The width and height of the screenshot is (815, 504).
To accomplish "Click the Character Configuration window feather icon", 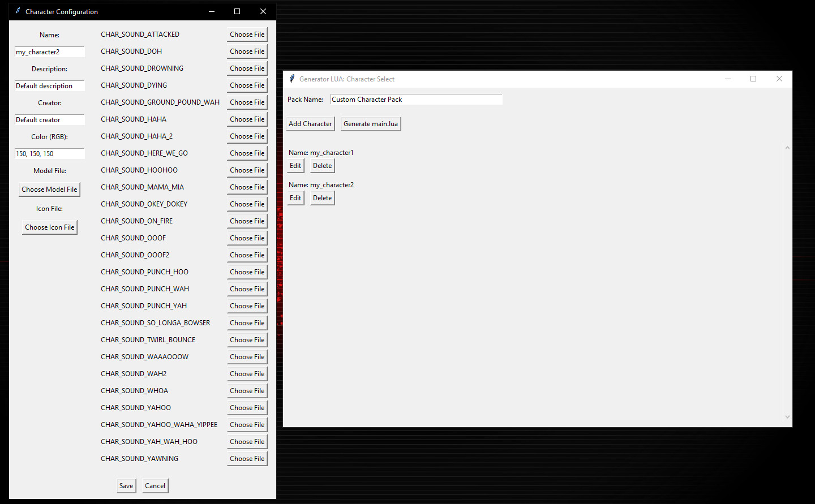I will 18,11.
